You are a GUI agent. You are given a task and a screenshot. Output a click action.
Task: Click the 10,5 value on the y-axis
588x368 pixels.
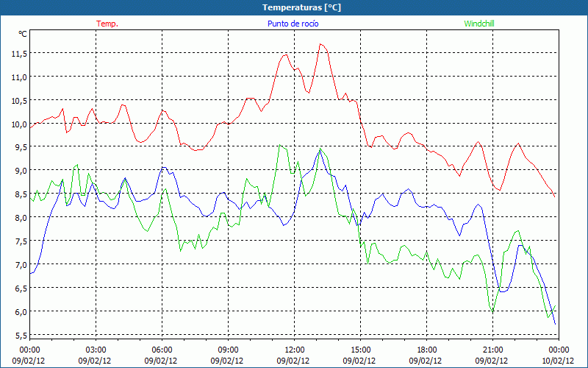(19, 101)
